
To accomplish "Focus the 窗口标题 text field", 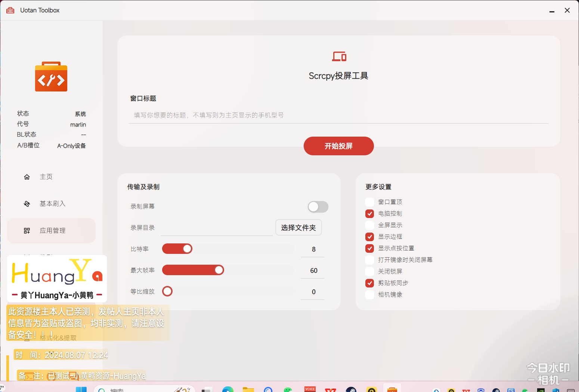I will [340, 115].
